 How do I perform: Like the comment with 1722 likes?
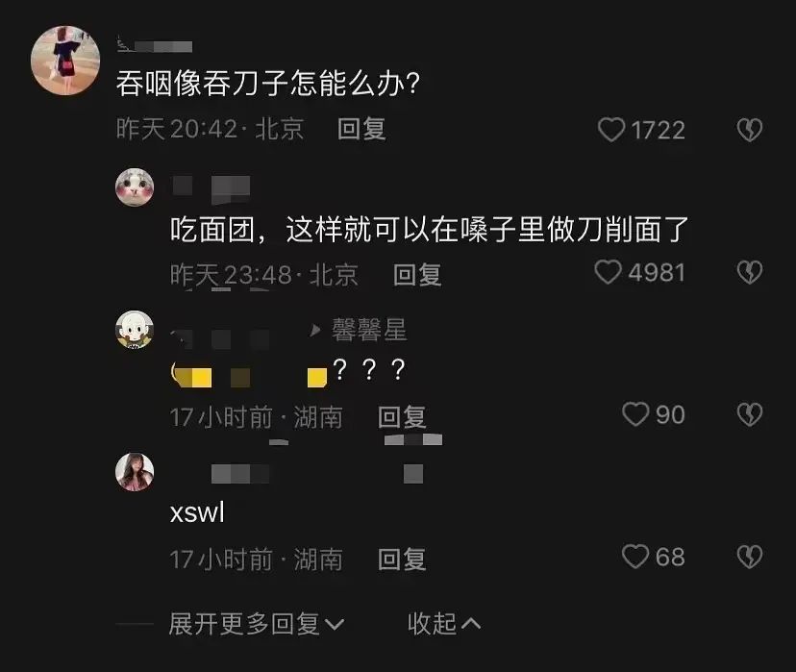(x=611, y=130)
